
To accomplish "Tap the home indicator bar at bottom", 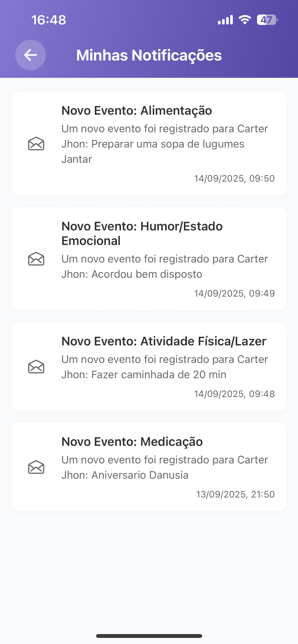I will (149, 636).
